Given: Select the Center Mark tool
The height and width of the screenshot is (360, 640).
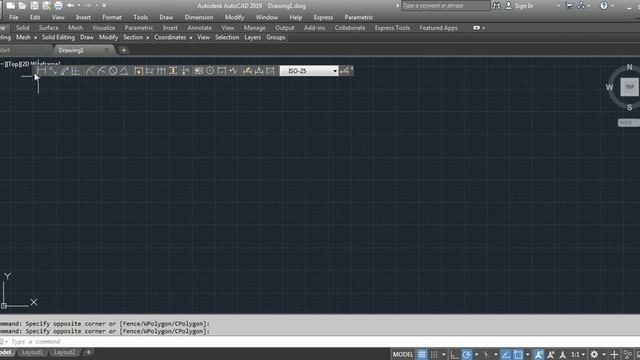Looking at the screenshot, I should [x=210, y=71].
